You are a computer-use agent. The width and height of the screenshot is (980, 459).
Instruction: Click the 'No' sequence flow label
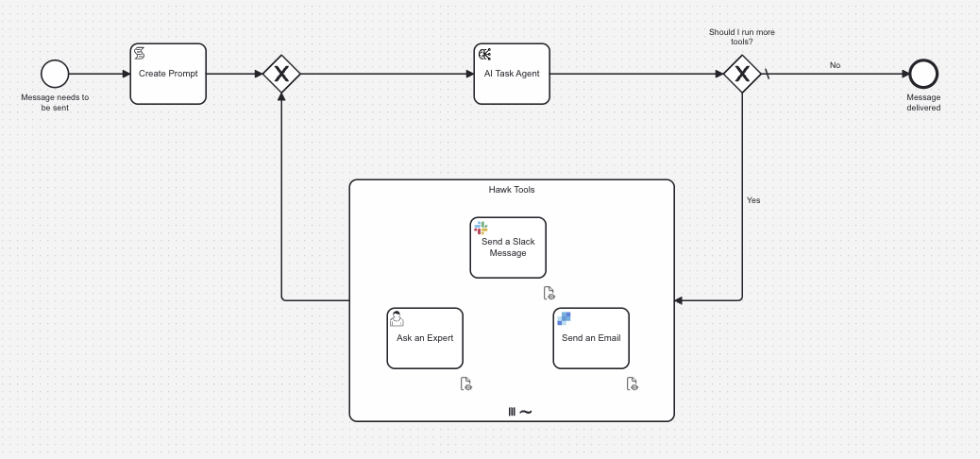coord(835,65)
